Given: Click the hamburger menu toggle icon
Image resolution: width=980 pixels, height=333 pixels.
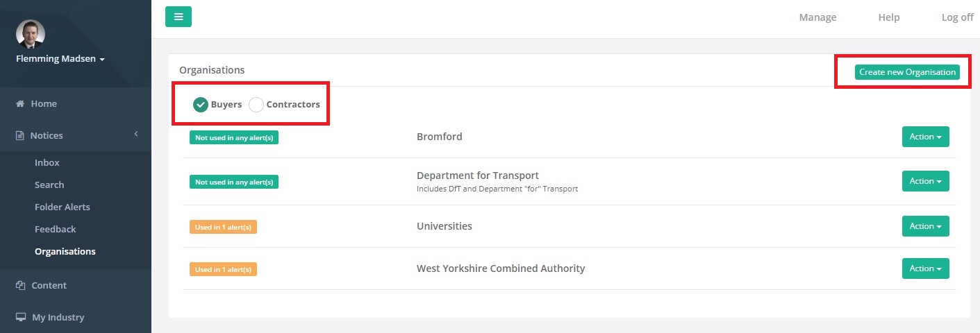Looking at the screenshot, I should (178, 17).
